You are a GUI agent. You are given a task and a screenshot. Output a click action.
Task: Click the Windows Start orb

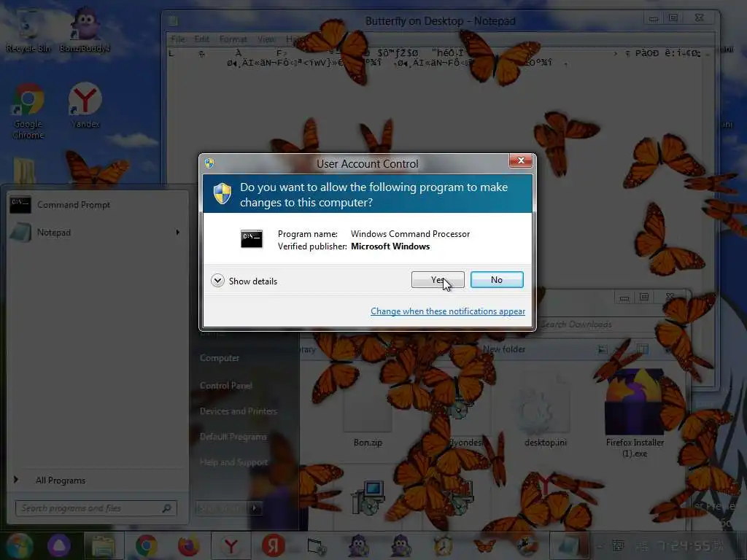[19, 545]
